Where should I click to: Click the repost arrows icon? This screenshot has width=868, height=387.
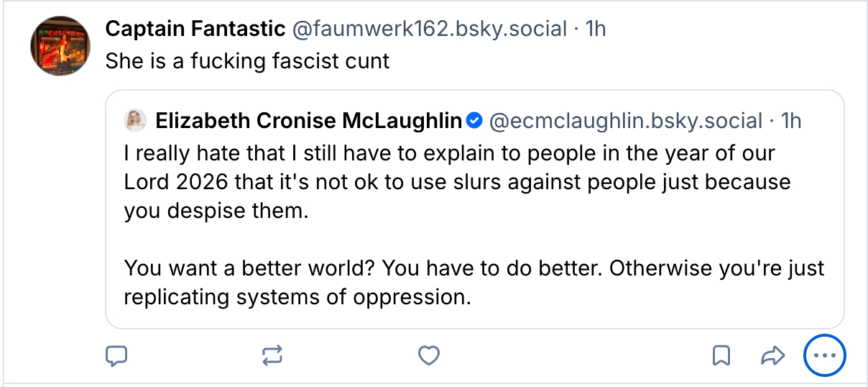click(x=272, y=355)
